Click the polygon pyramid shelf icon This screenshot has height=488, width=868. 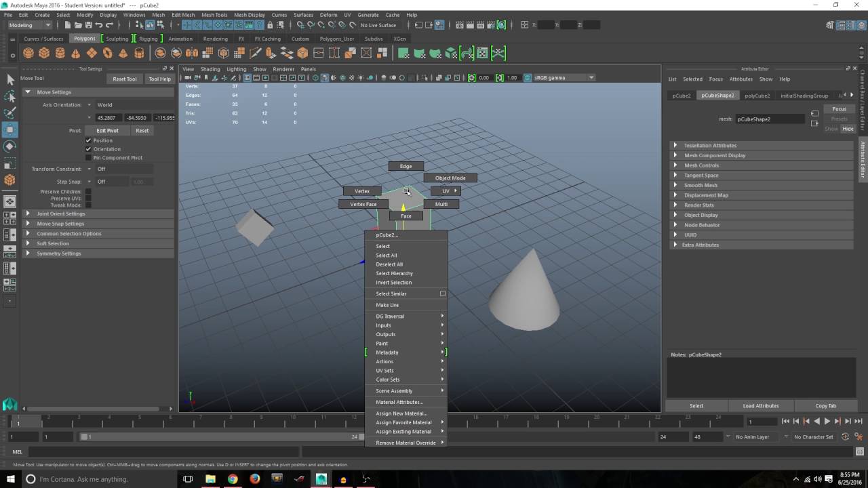tap(123, 53)
